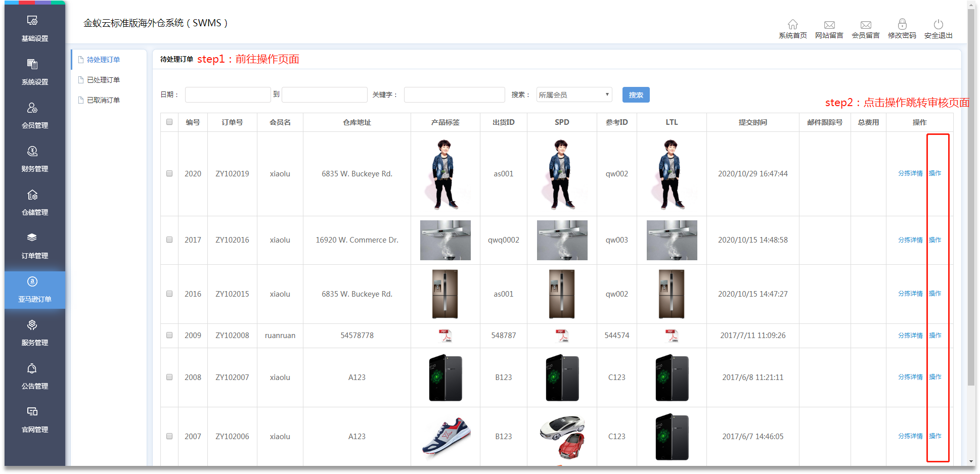This screenshot has width=980, height=474.
Task: Expand the 所属会员 search dropdown
Action: click(573, 94)
